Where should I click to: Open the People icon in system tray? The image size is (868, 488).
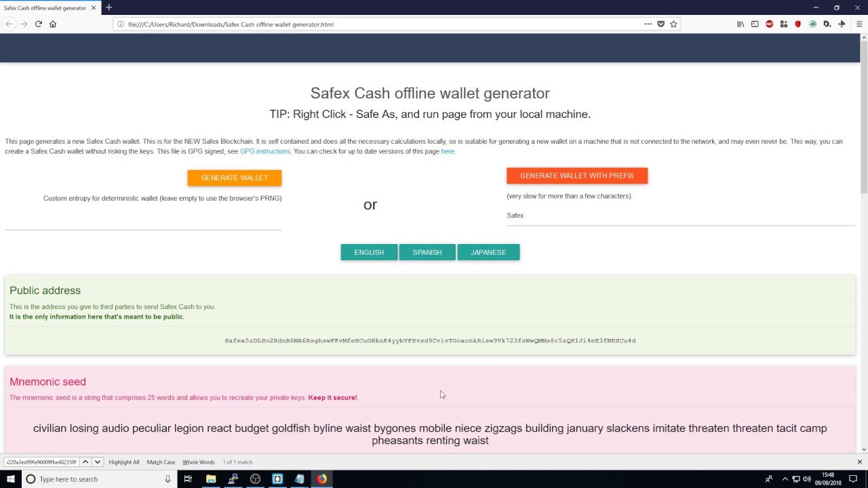point(769,479)
